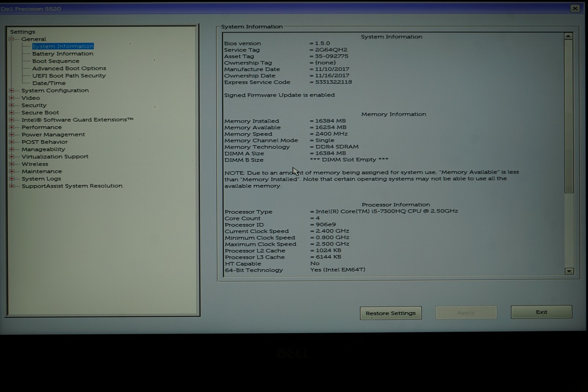The height and width of the screenshot is (392, 588).
Task: Click Bios version value 1.5.0
Action: coord(322,43)
